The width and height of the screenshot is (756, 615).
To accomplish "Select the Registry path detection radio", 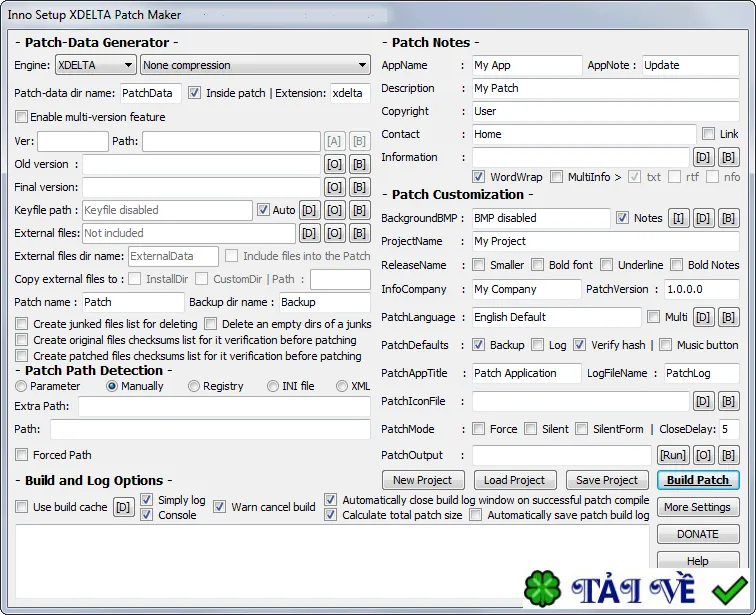I will pos(194,386).
